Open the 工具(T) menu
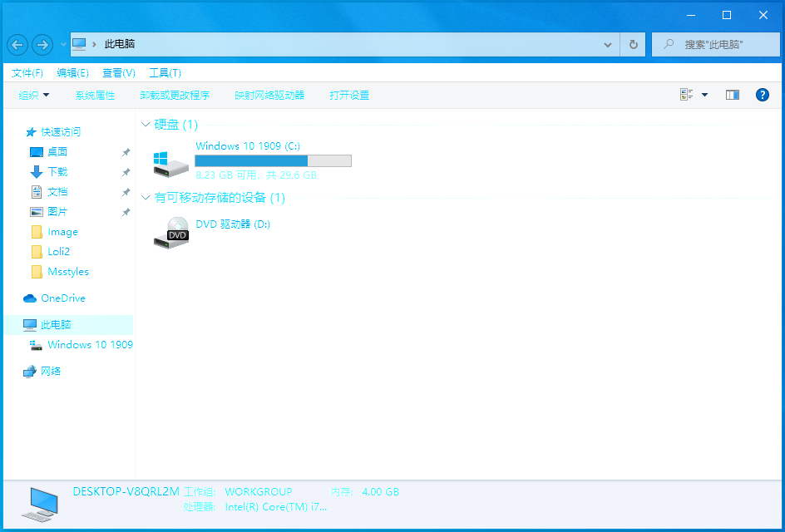 pos(165,73)
